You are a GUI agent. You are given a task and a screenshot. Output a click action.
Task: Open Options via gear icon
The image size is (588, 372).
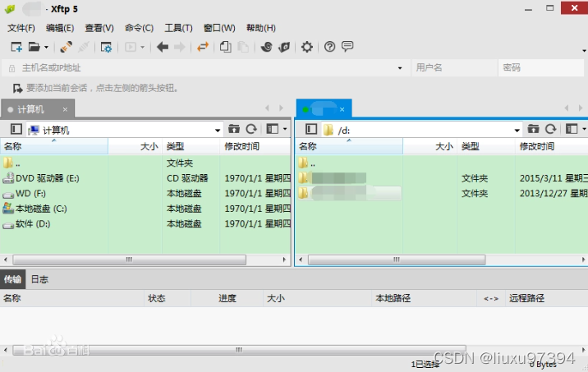coord(307,47)
